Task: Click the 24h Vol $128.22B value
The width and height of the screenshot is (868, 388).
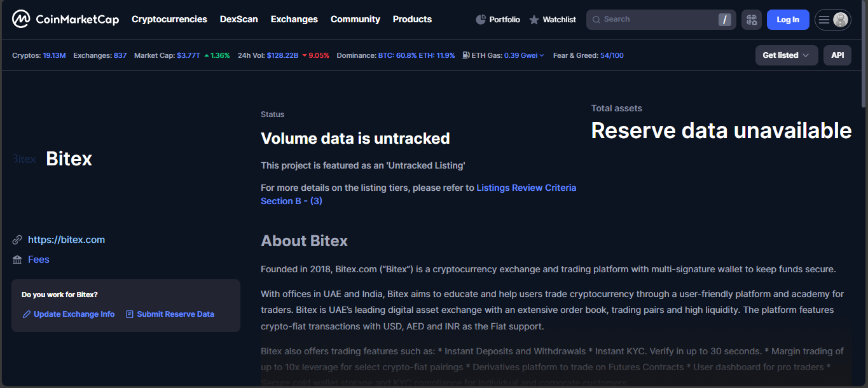Action: point(282,55)
